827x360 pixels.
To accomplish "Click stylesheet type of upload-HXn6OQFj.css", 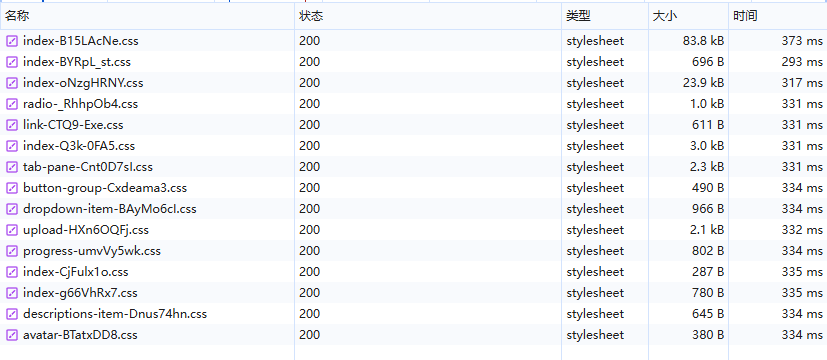I will coord(595,230).
